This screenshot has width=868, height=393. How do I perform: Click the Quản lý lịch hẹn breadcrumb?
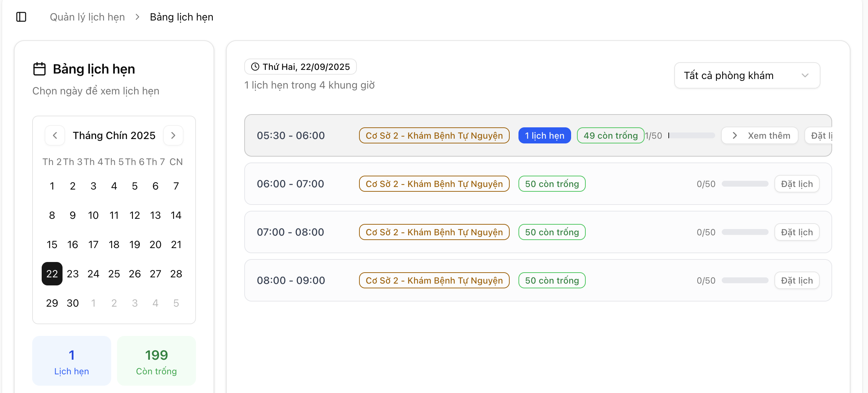pos(87,17)
